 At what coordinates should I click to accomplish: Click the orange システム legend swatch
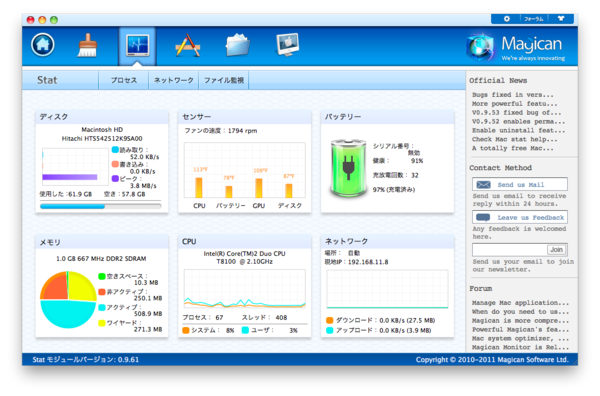186,330
